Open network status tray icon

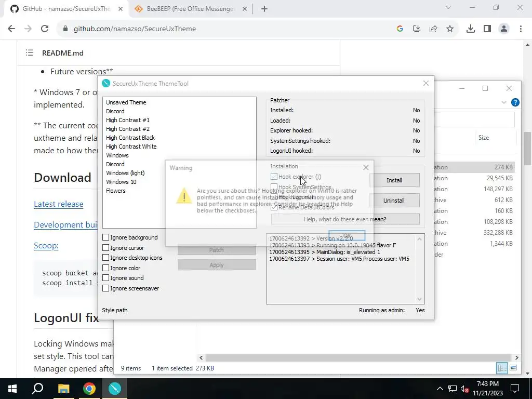coord(452,389)
